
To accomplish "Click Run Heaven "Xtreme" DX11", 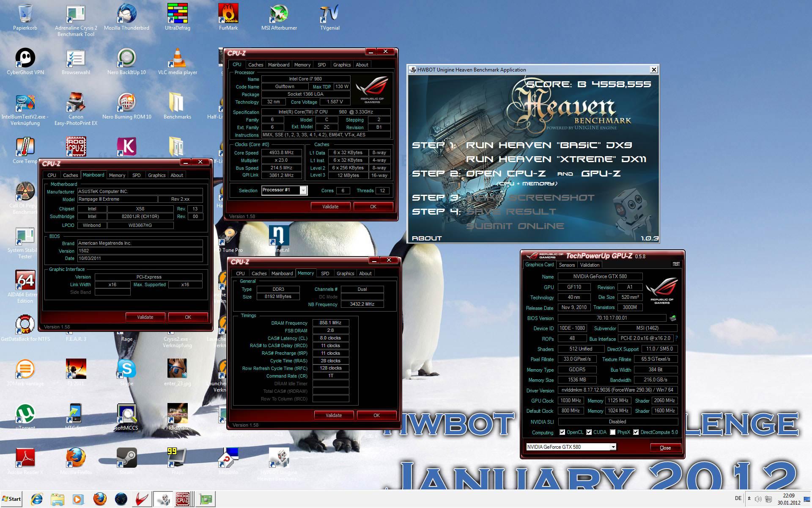I will [556, 159].
